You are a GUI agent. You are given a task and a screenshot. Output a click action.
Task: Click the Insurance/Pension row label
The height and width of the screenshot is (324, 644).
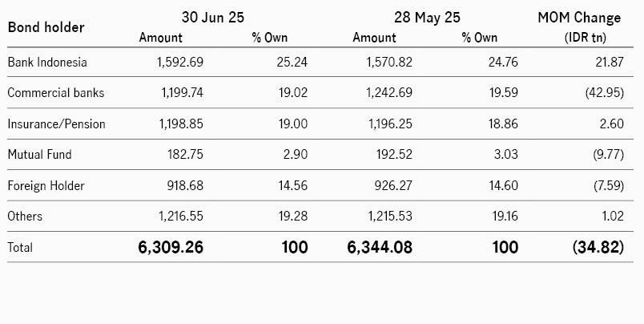pos(56,124)
